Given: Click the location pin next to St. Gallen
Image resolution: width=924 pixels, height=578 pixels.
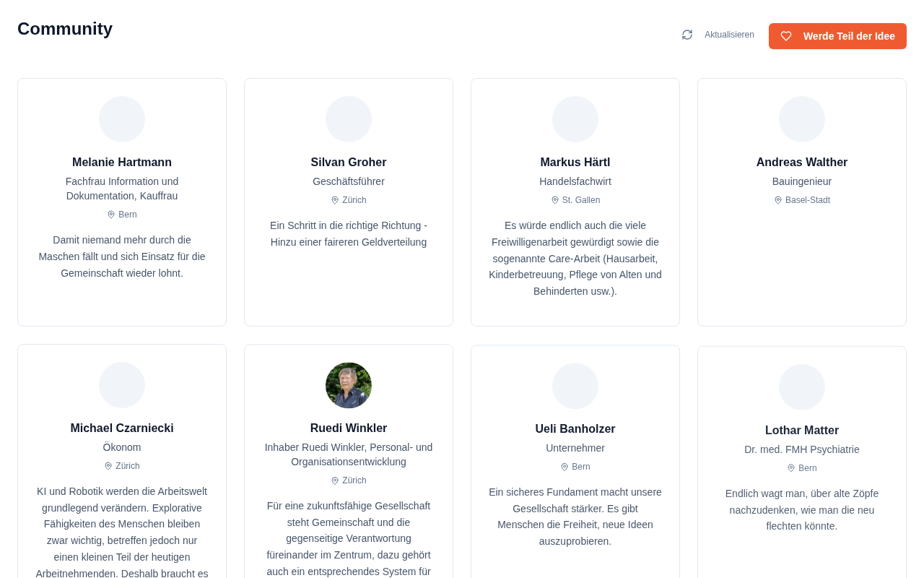Looking at the screenshot, I should (x=555, y=200).
